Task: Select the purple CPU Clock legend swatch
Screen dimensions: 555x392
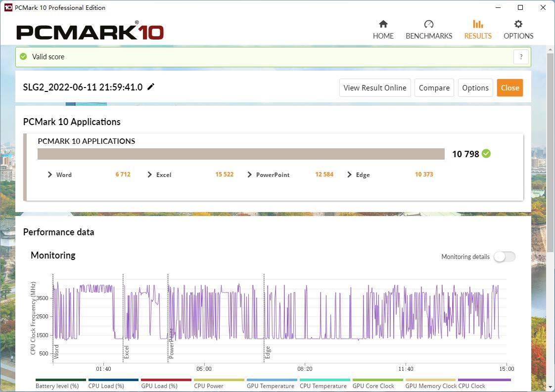Action: [484, 380]
